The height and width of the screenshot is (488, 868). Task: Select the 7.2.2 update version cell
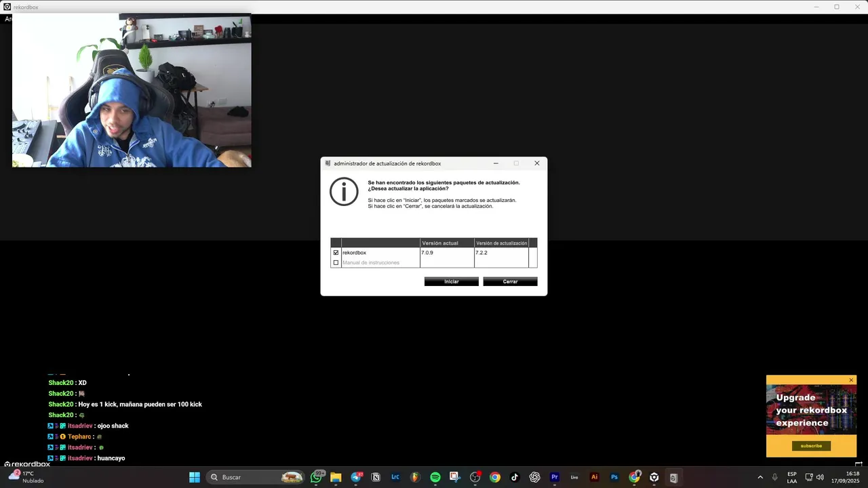coord(501,253)
